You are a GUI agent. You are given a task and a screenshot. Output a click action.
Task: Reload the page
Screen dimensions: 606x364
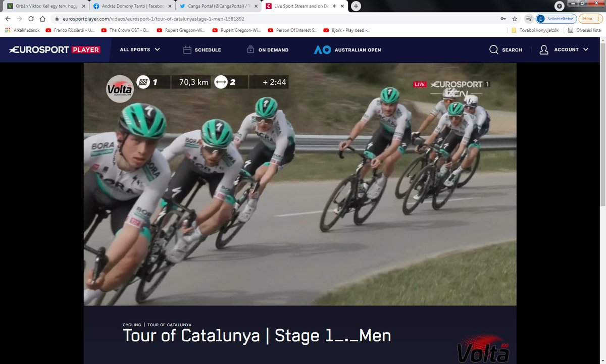[x=31, y=19]
